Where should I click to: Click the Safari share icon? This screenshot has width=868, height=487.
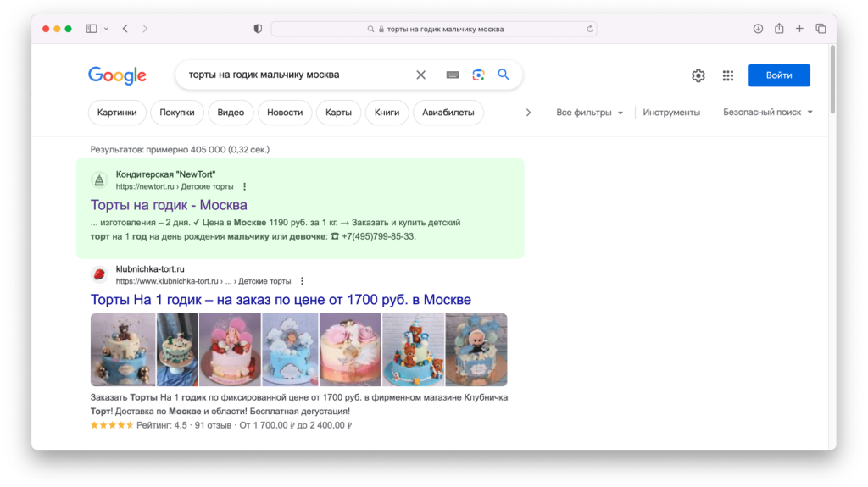coord(779,28)
